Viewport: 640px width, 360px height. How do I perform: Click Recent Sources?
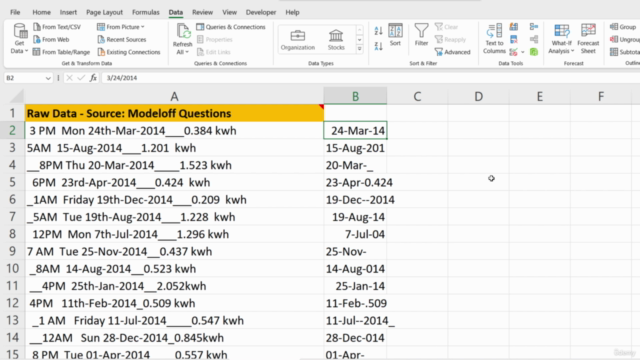tap(122, 40)
